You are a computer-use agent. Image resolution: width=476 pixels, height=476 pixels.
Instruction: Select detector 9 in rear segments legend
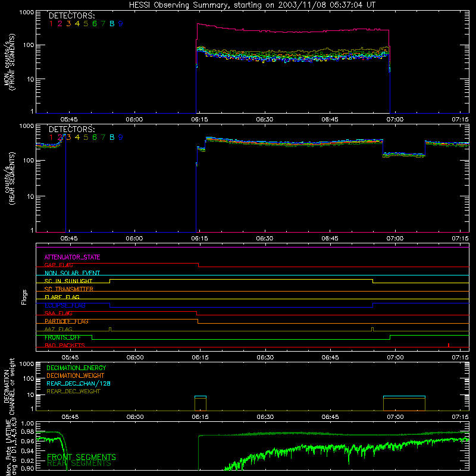121,137
